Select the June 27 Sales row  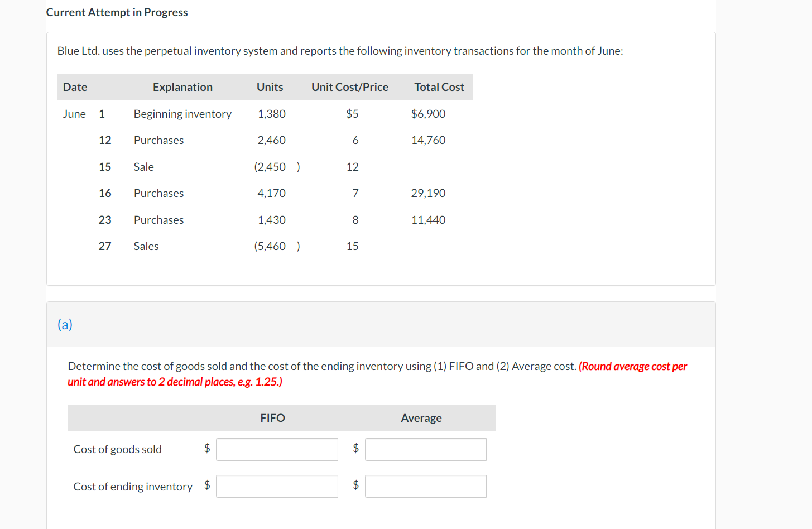pos(146,246)
